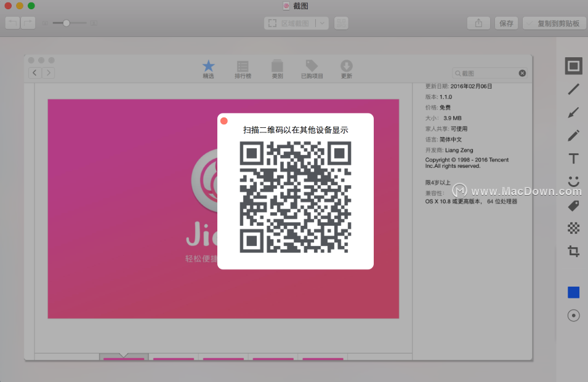This screenshot has width=588, height=382.
Task: Select the straight Line tool
Action: tap(573, 89)
